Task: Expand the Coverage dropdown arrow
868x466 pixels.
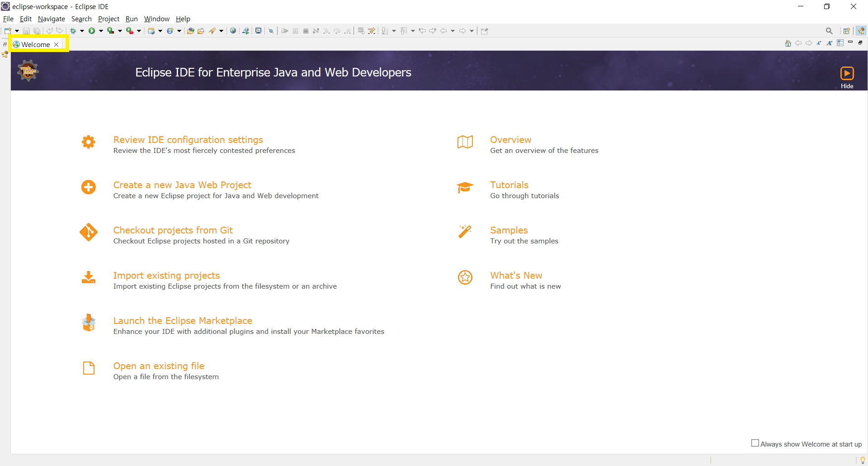Action: pyautogui.click(x=120, y=31)
